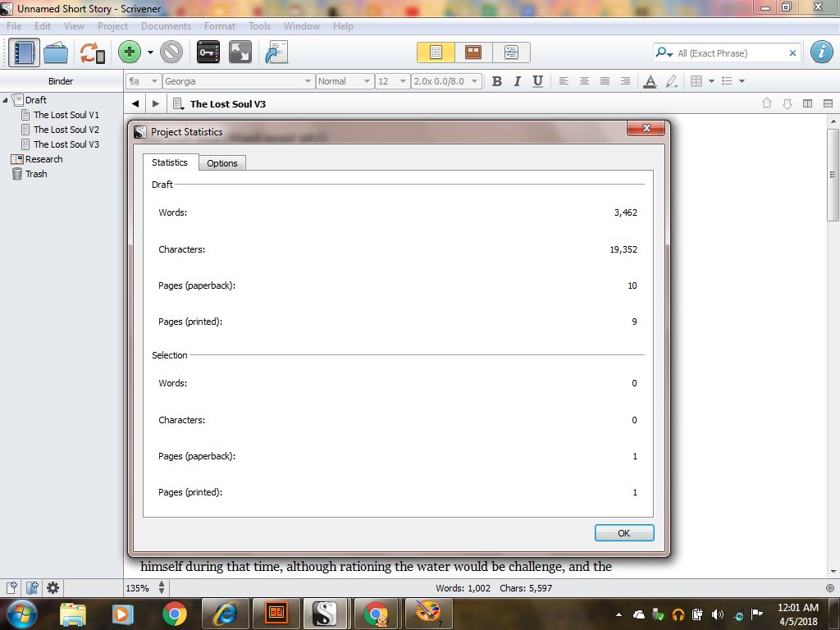Select The Lost Soul V2 document
This screenshot has height=630, width=840.
[66, 130]
